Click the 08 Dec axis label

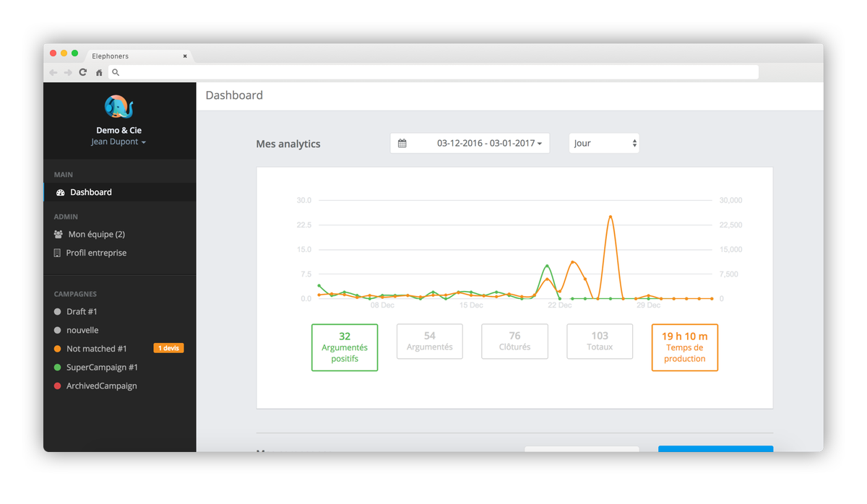382,305
